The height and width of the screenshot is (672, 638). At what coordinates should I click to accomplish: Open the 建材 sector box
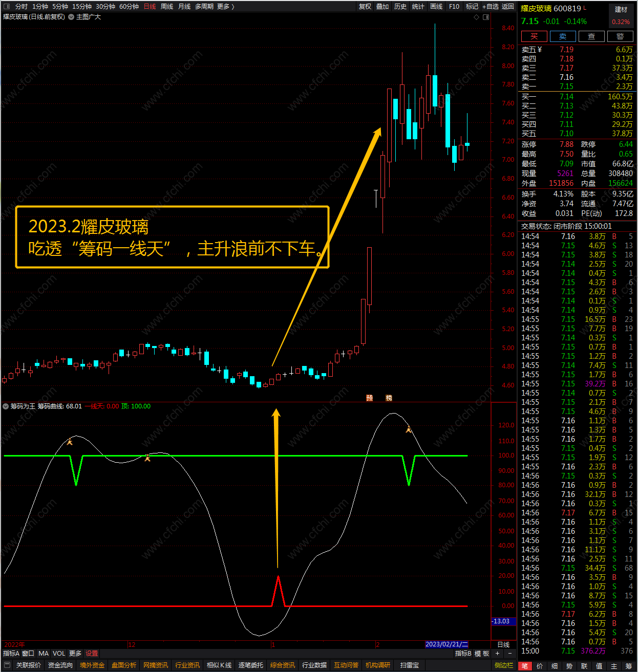coord(621,15)
